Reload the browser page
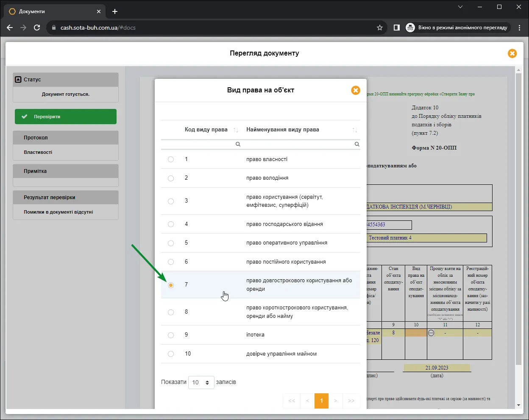Viewport: 529px width, 420px height. point(37,28)
